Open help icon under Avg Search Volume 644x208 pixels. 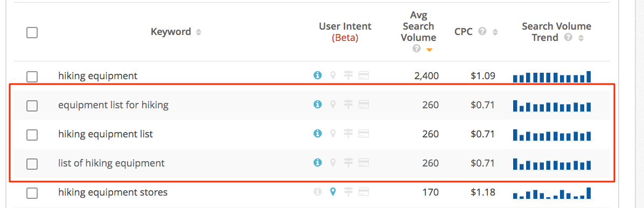point(417,49)
